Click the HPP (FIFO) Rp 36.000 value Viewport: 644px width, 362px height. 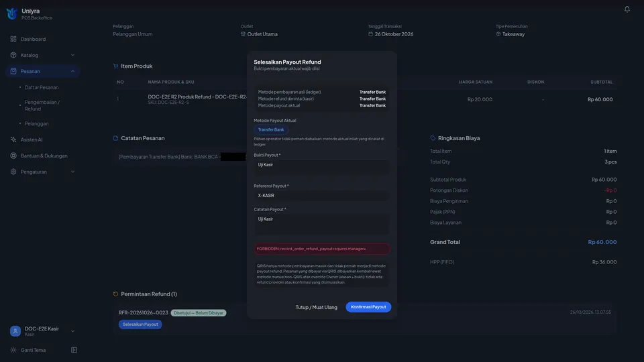(604, 262)
